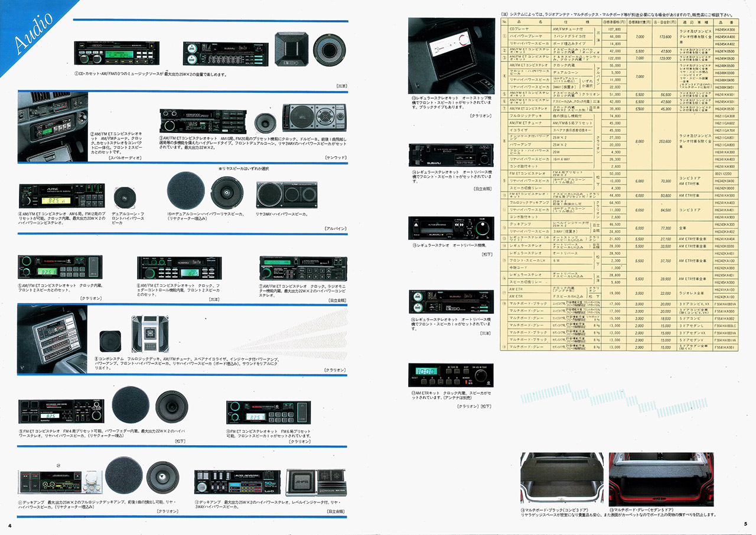756x535 pixels.
Task: Click part number F5541KA003LC
Action: coord(726,325)
